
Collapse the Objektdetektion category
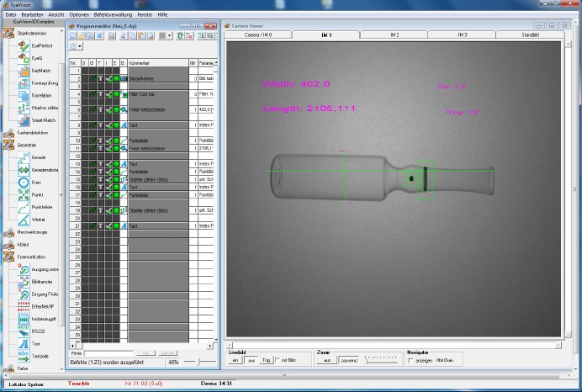(8, 34)
